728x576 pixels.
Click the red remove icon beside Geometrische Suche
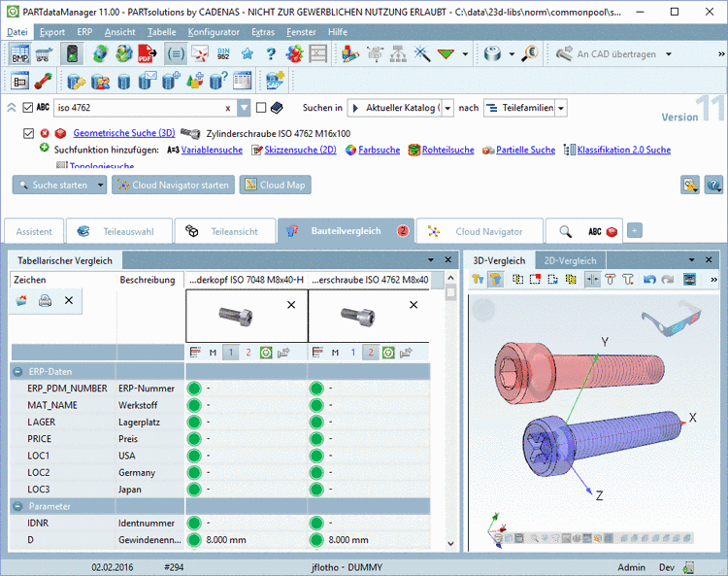tap(45, 133)
